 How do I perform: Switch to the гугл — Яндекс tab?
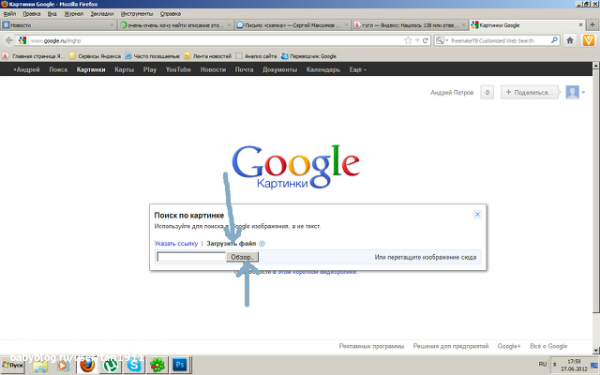coord(409,25)
